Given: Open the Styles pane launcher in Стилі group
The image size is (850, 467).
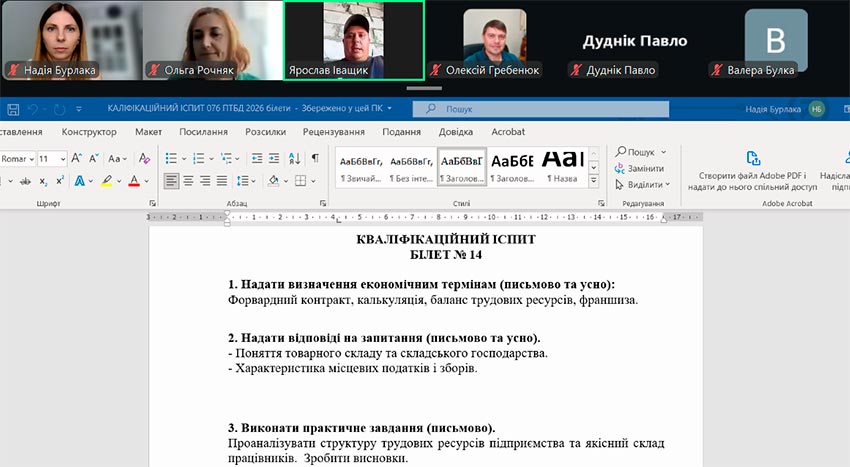Looking at the screenshot, I should click(x=601, y=203).
